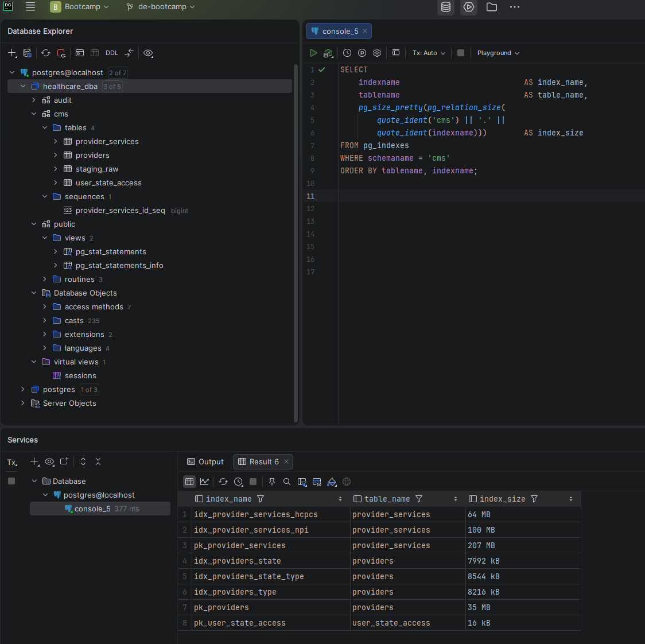The height and width of the screenshot is (644, 645).
Task: Click the grid-with-arrow icon after the find magnifier
Action: click(x=302, y=482)
